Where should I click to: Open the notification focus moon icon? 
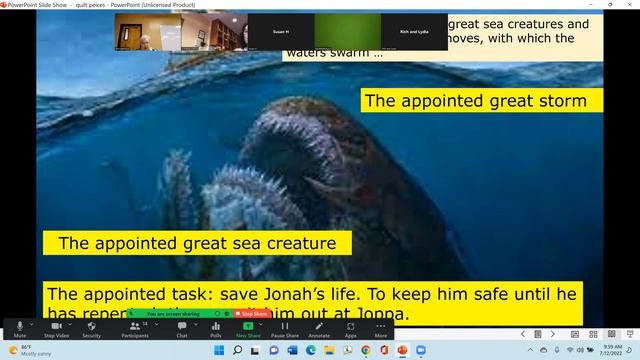pos(629,350)
